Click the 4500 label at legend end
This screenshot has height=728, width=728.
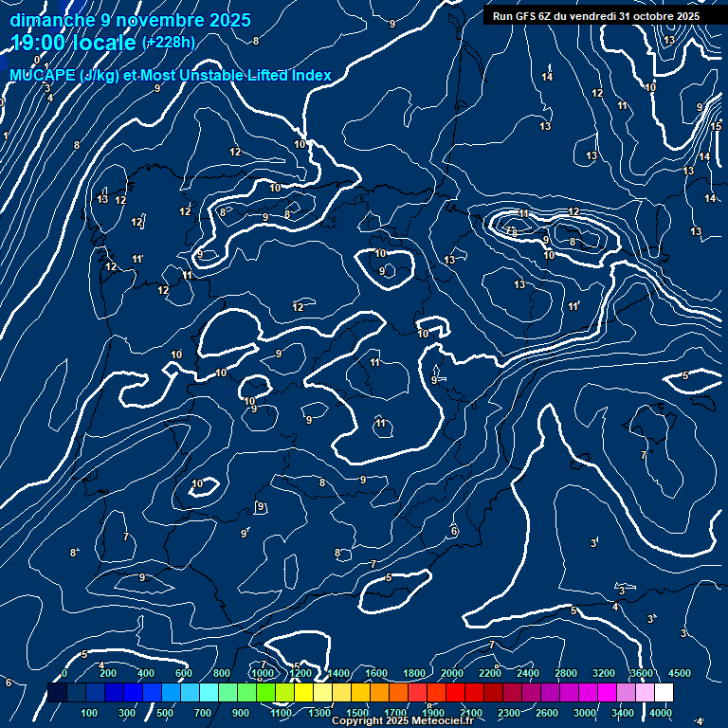(679, 673)
